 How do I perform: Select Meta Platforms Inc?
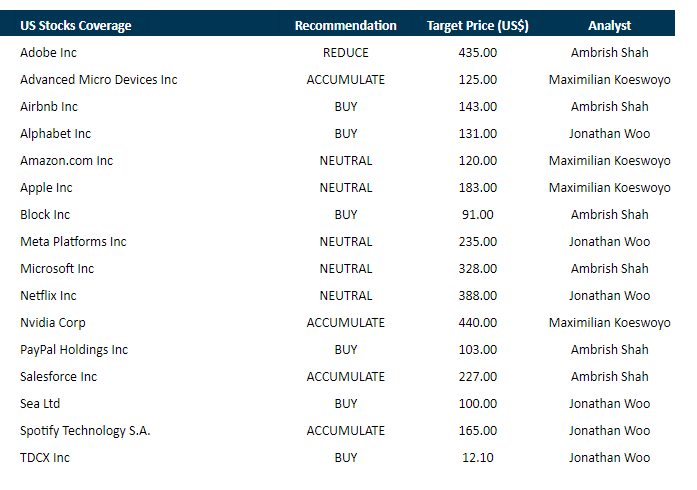point(73,241)
